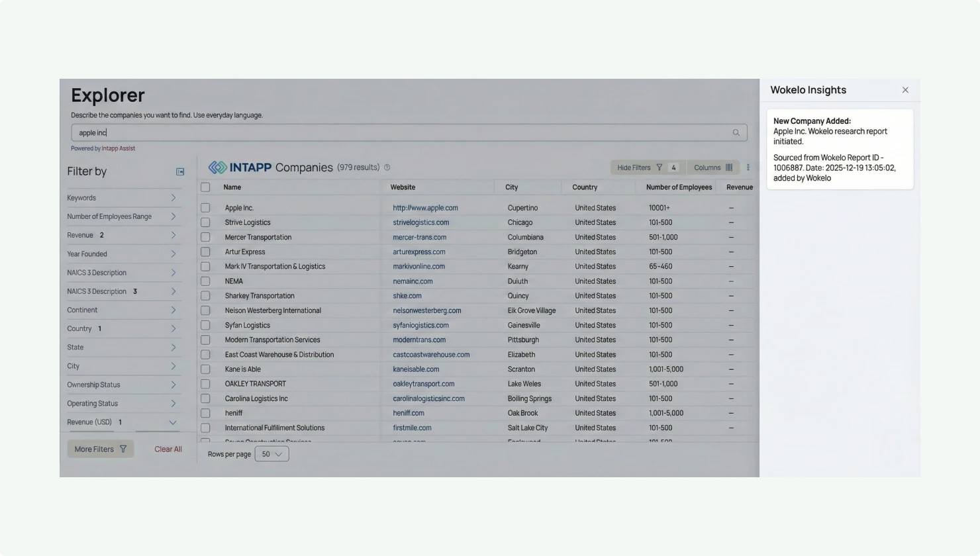
Task: Check the Apple Inc. row checkbox
Action: (205, 208)
